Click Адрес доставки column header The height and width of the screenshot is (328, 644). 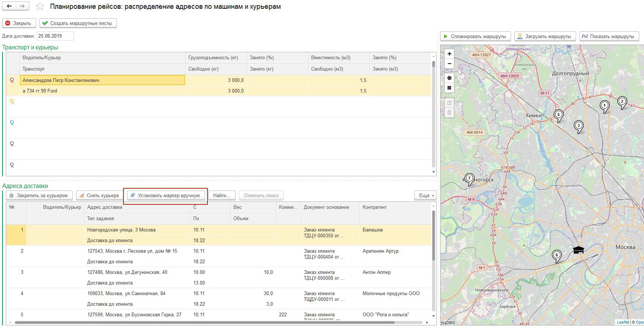pyautogui.click(x=137, y=207)
